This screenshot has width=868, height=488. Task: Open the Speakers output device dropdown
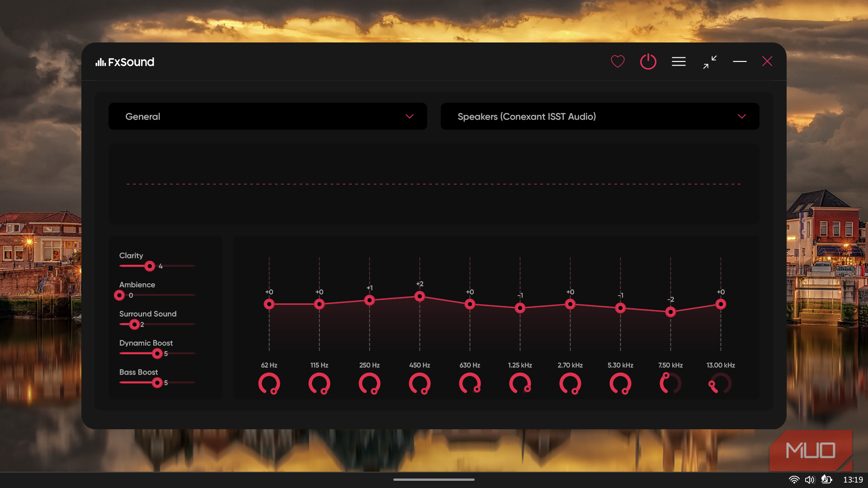point(599,117)
